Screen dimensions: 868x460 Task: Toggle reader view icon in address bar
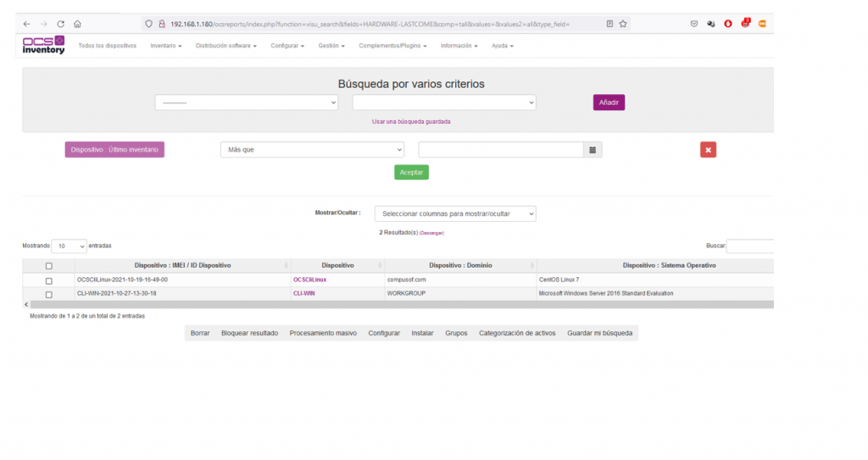[x=609, y=24]
